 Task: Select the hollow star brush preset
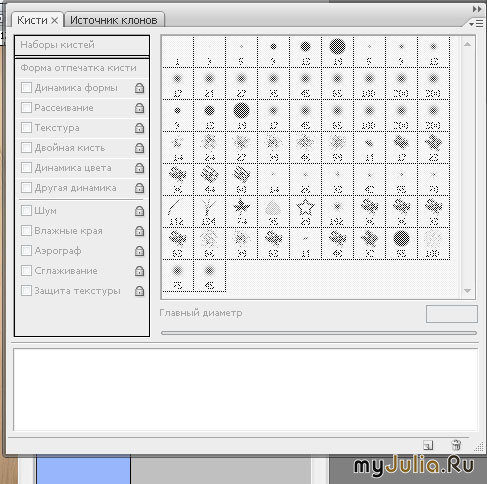pyautogui.click(x=305, y=211)
